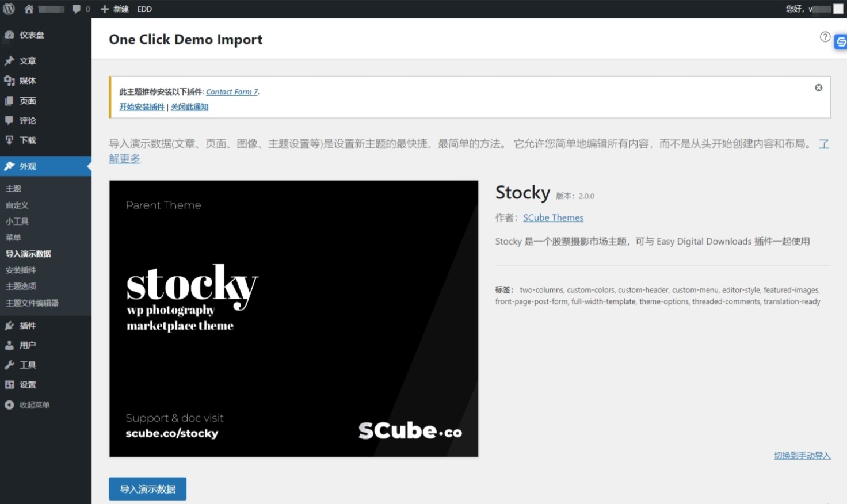Click 切换到手动导入 link
The width and height of the screenshot is (847, 504).
(802, 455)
